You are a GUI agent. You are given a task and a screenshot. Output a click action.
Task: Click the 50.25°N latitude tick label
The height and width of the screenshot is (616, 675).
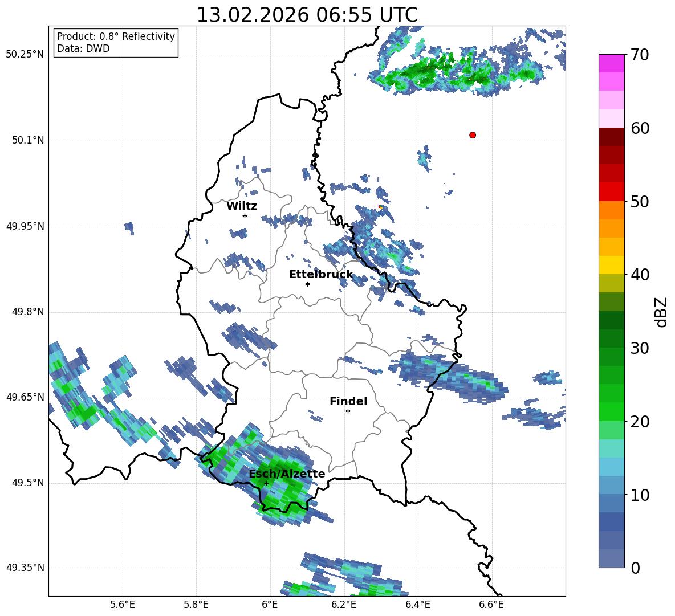point(25,55)
